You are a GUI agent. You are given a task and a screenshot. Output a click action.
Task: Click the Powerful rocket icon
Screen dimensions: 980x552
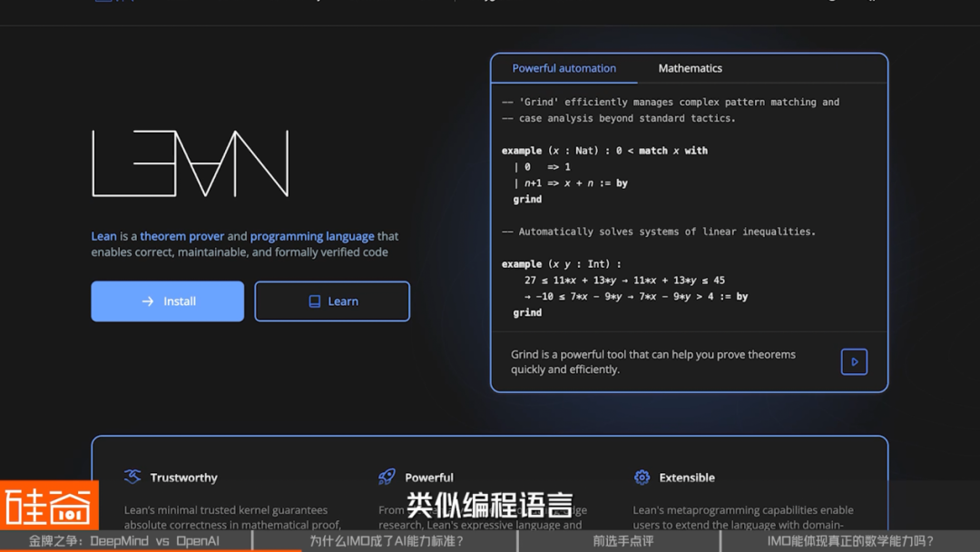[387, 477]
